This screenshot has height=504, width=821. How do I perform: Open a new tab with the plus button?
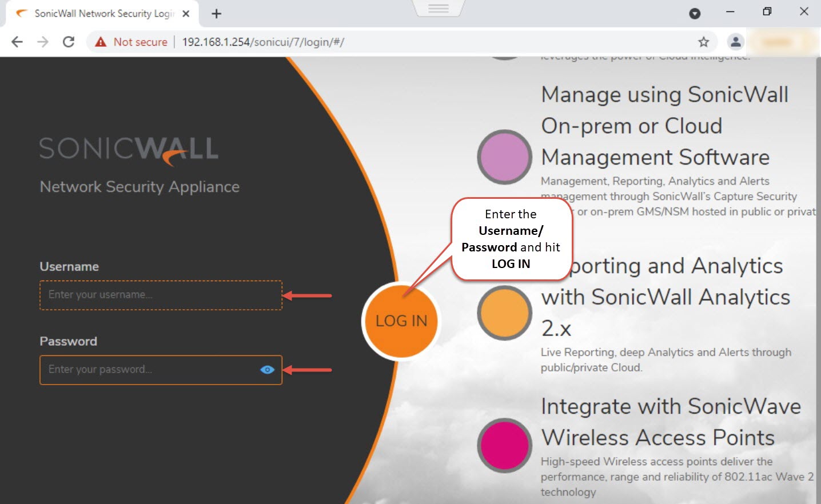click(216, 14)
